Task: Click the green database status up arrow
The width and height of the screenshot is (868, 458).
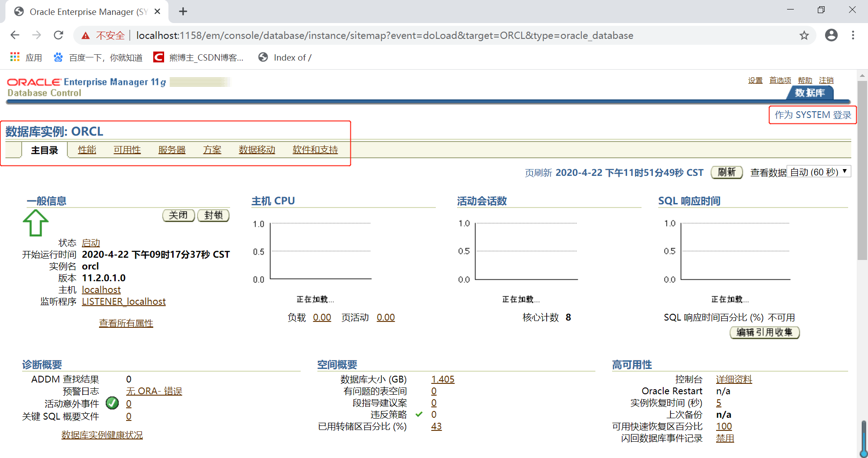Action: pos(35,223)
